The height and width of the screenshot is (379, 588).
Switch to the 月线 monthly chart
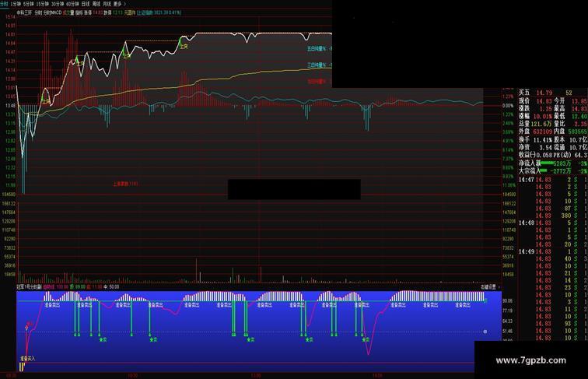[x=107, y=4]
